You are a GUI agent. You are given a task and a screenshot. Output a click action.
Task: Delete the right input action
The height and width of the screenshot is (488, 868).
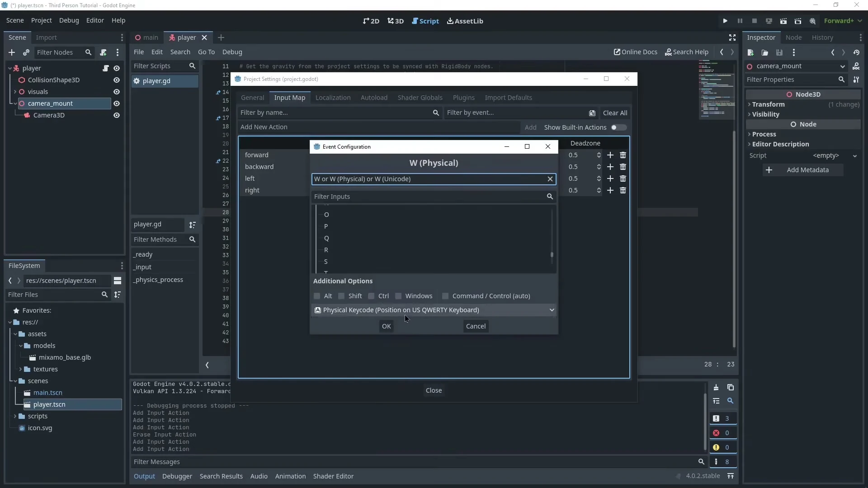(623, 190)
